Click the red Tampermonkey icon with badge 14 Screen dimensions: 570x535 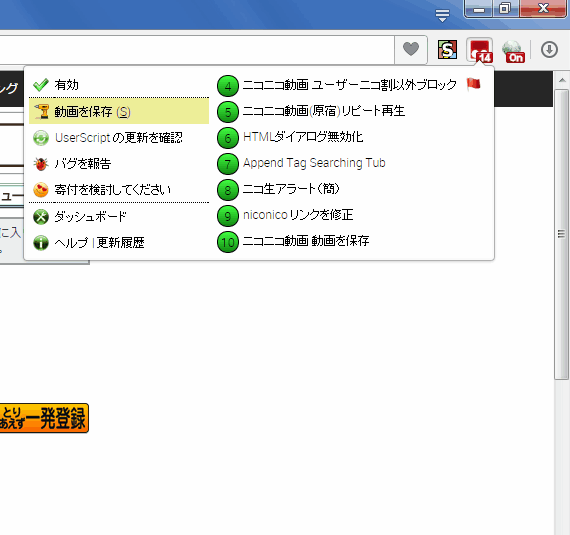pos(480,50)
